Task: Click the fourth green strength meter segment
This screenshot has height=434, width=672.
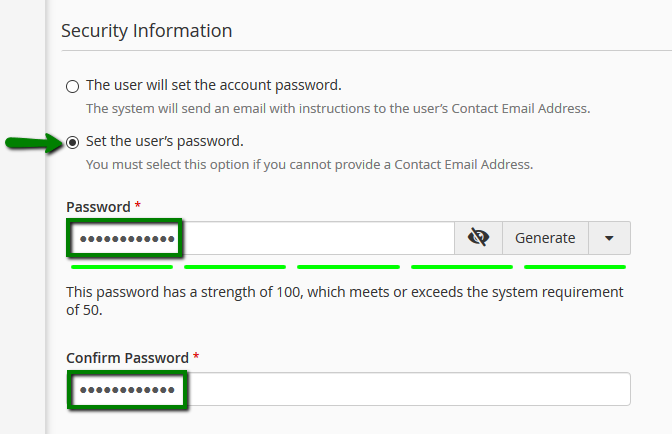Action: click(462, 267)
